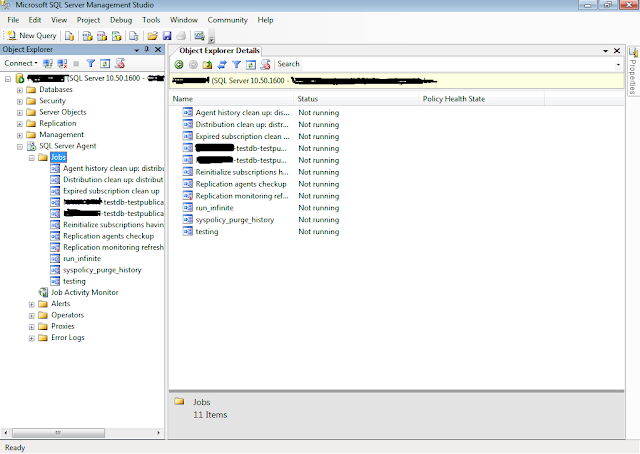Open the active files dropdown in Details pane
Screen dimensions: 640x454
pyautogui.click(x=605, y=51)
